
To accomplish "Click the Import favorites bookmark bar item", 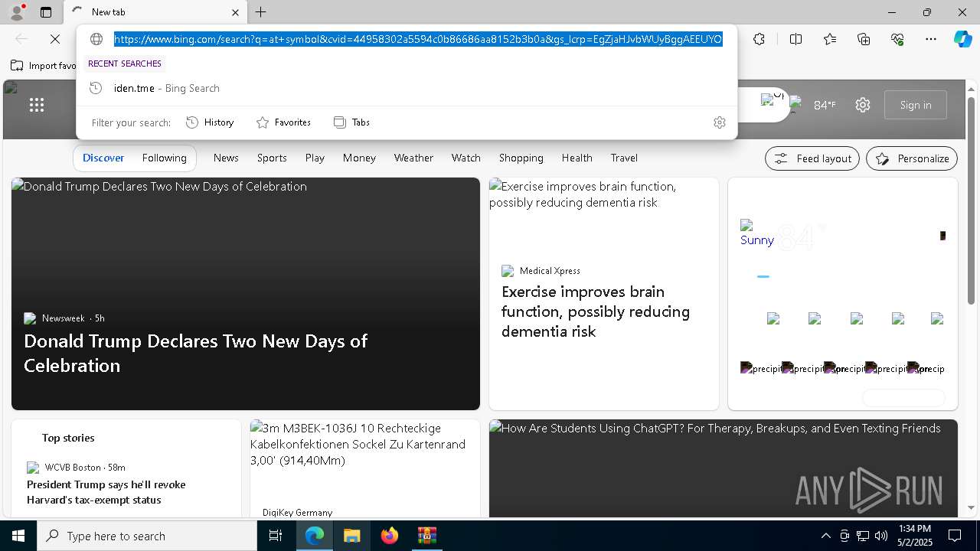I will (x=44, y=66).
